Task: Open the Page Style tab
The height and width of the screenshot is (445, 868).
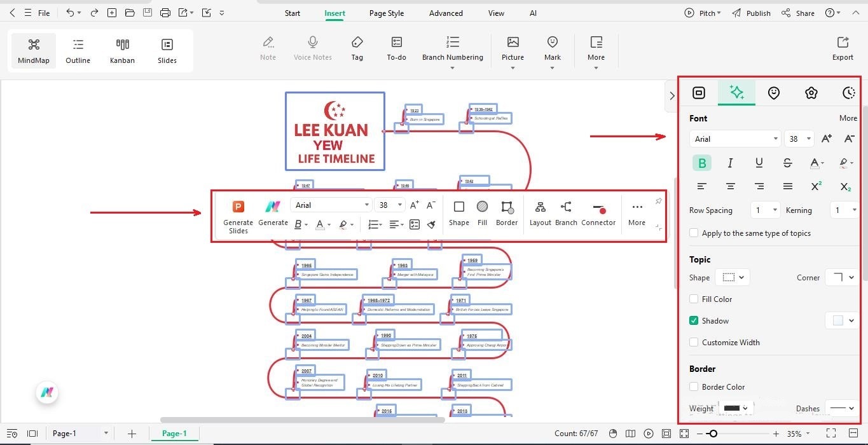Action: (386, 13)
